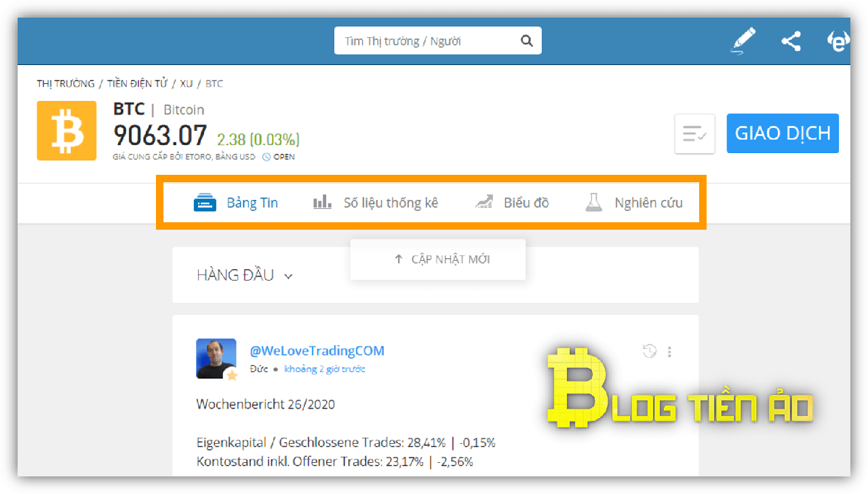Screen dimensions: 868x494
Task: Click the 2.38 (0.03%) change value
Action: (x=258, y=140)
